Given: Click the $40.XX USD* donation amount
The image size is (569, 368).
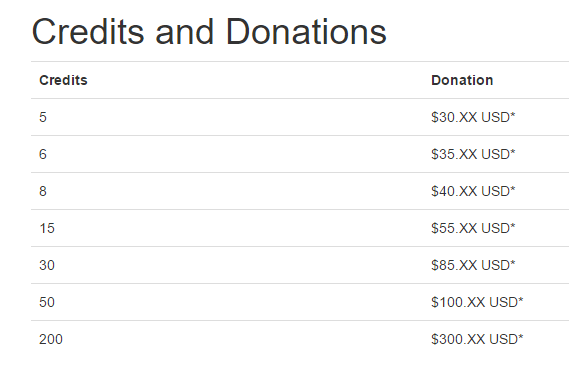Looking at the screenshot, I should tap(473, 191).
